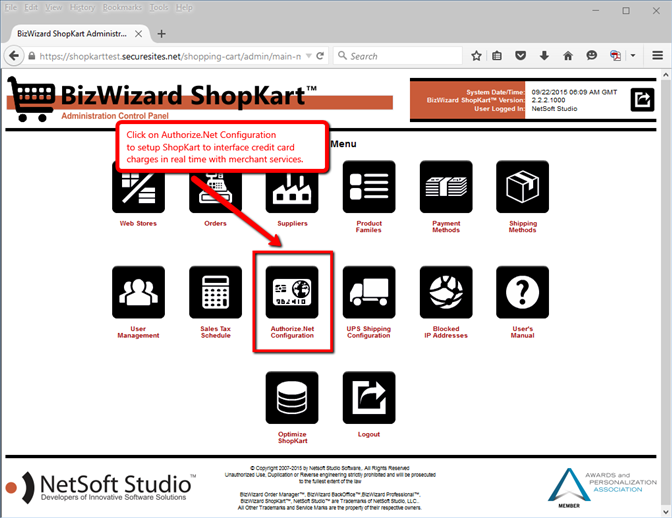Image resolution: width=672 pixels, height=518 pixels.
Task: Click the UPS Shipping Configuration text link
Action: pos(369,332)
